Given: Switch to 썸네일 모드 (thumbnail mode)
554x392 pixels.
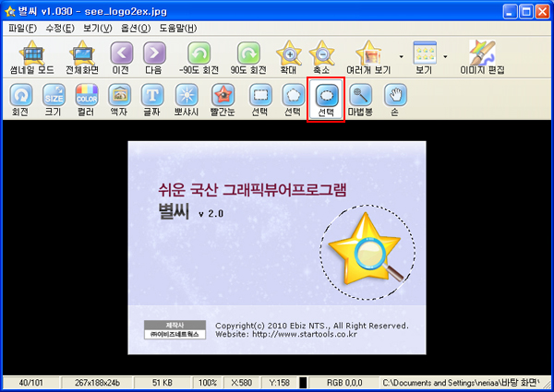Looking at the screenshot, I should click(32, 57).
